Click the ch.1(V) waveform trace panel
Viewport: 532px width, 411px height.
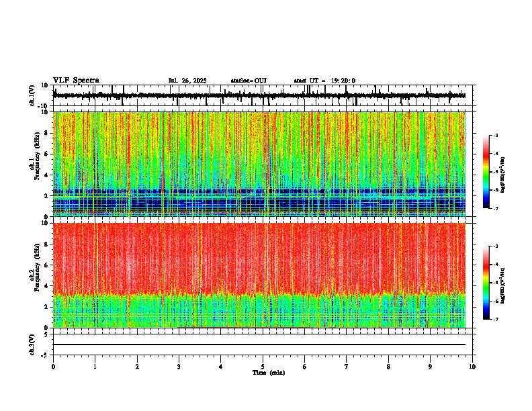tap(263, 95)
